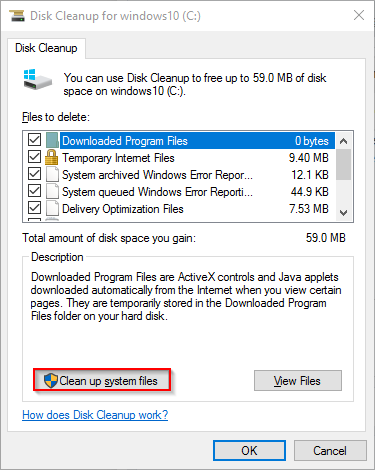The image size is (375, 470).
Task: Click the padlock icon for Temporary Internet Files
Action: [51, 157]
